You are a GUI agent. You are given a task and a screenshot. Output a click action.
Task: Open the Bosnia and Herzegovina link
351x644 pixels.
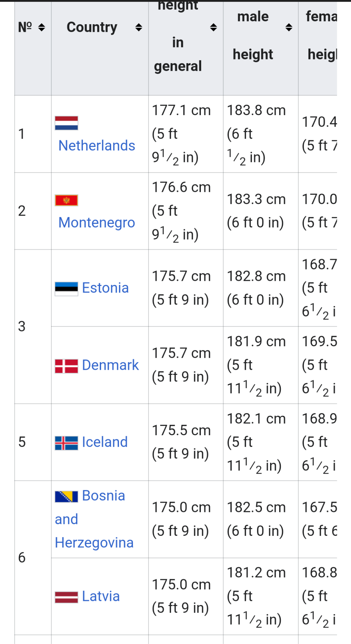(x=94, y=519)
